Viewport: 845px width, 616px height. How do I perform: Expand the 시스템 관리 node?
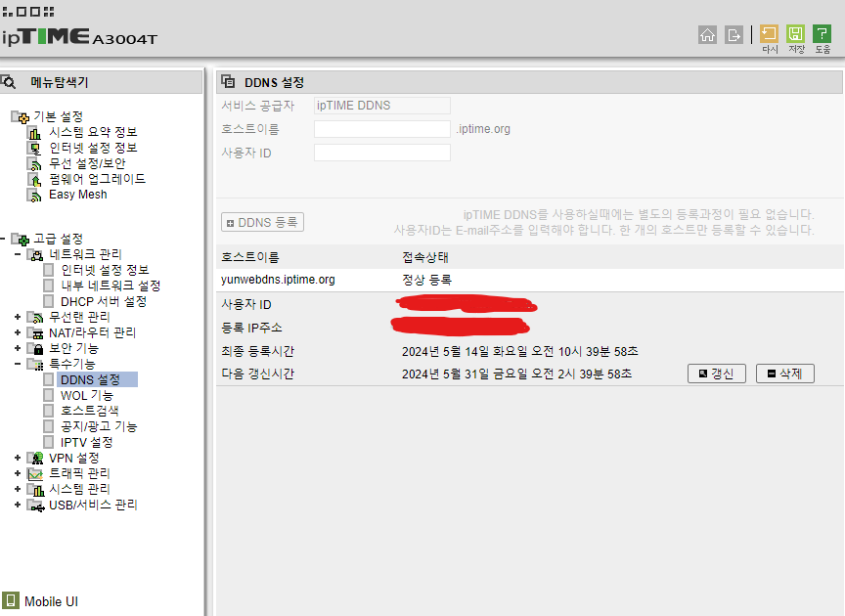coord(18,489)
